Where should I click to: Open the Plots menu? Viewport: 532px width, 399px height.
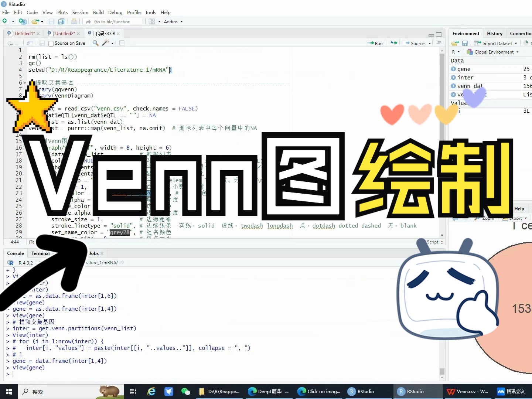coord(62,12)
